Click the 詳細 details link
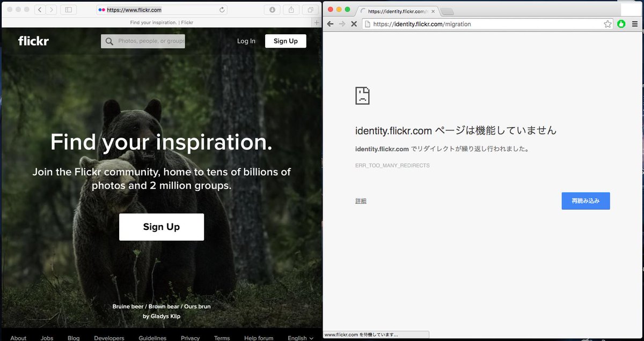 pyautogui.click(x=361, y=201)
